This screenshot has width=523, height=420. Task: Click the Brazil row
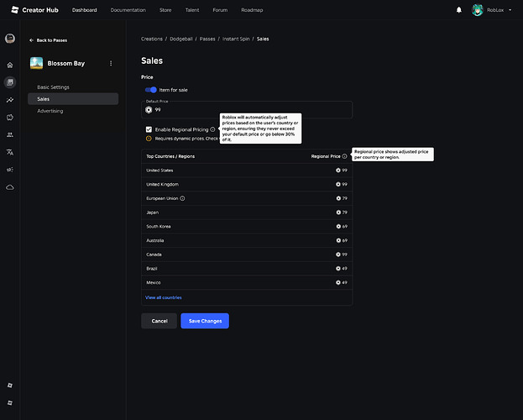tap(247, 269)
